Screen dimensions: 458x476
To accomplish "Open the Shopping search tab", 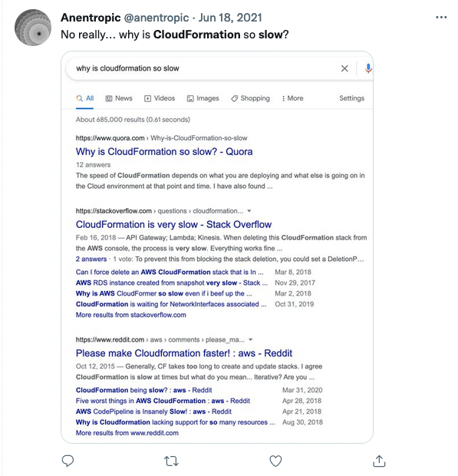I will (x=250, y=98).
